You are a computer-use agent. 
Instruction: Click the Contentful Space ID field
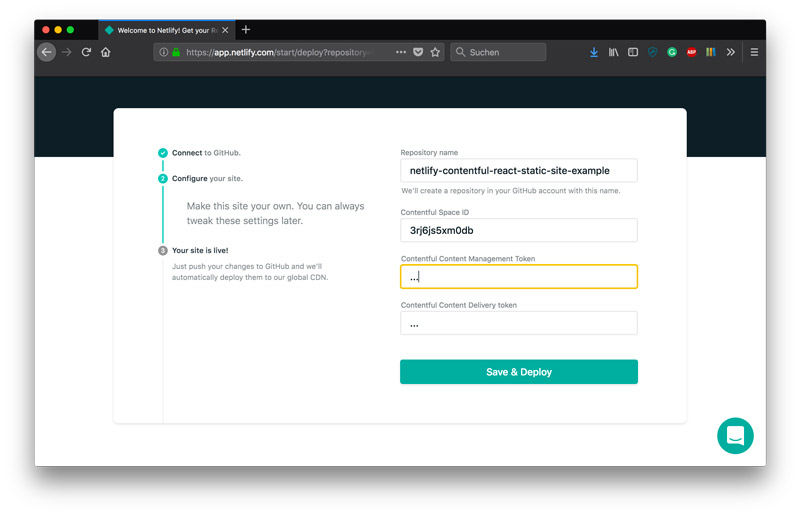(x=519, y=230)
